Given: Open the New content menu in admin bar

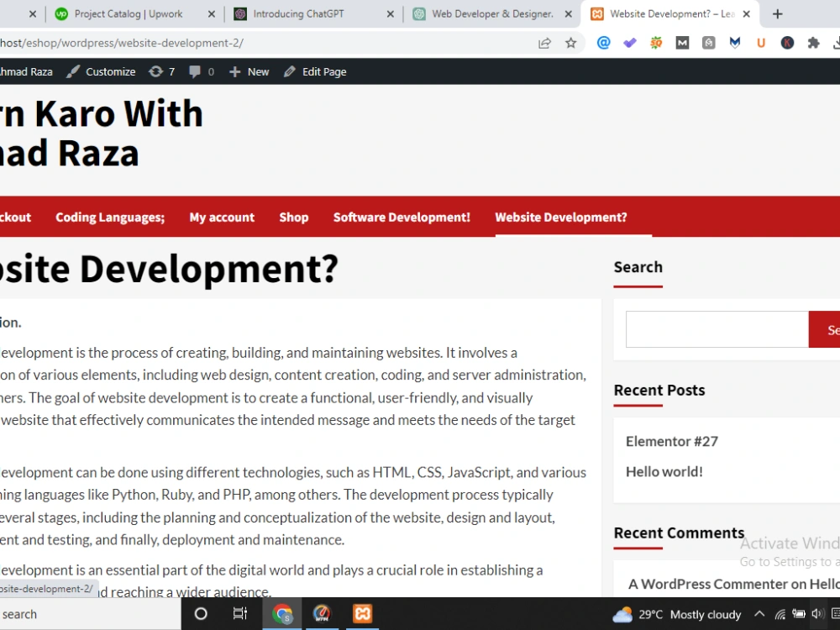Looking at the screenshot, I should [249, 71].
